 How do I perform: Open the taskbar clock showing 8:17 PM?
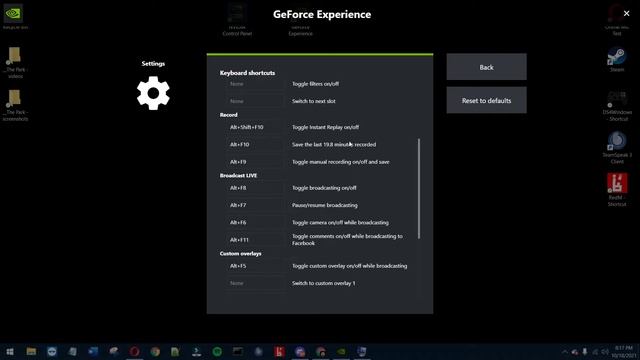coord(623,351)
